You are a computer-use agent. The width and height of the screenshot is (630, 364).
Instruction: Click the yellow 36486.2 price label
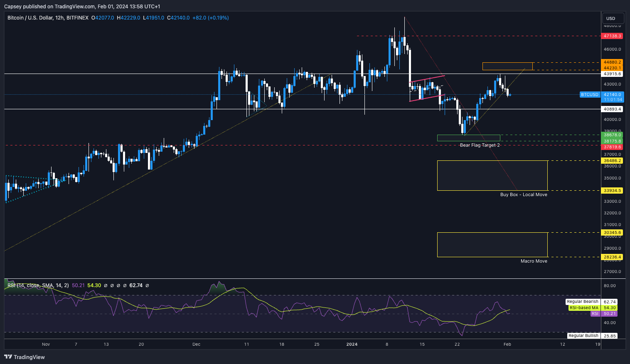point(612,161)
